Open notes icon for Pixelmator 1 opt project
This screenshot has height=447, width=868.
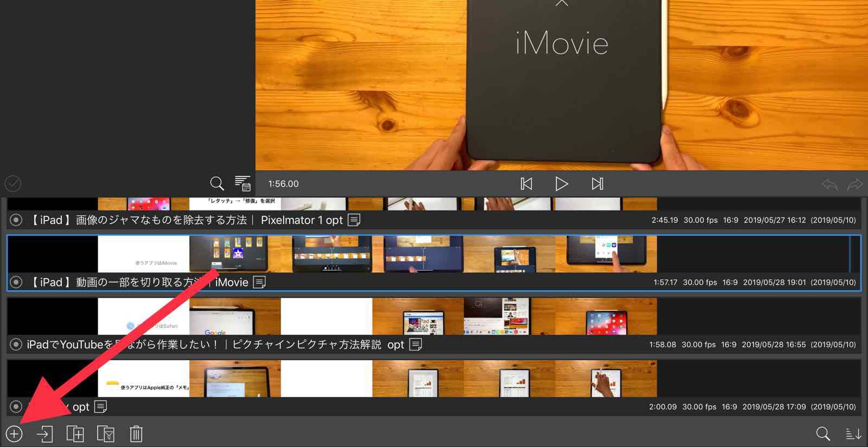click(354, 220)
